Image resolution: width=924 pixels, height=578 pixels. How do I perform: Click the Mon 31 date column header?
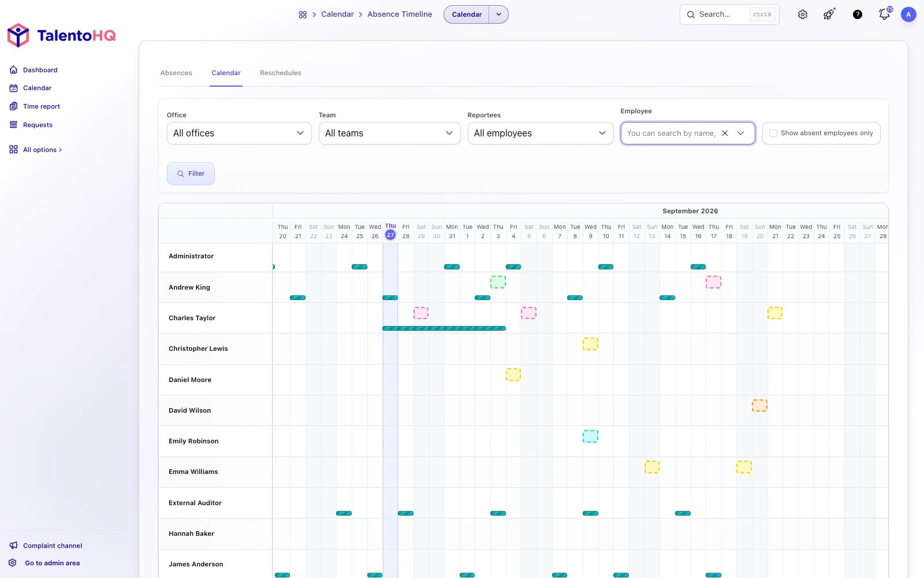(452, 231)
